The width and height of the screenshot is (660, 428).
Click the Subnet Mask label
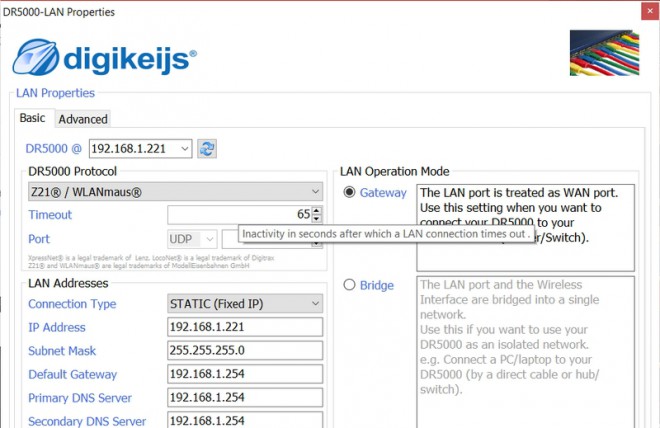pyautogui.click(x=62, y=351)
